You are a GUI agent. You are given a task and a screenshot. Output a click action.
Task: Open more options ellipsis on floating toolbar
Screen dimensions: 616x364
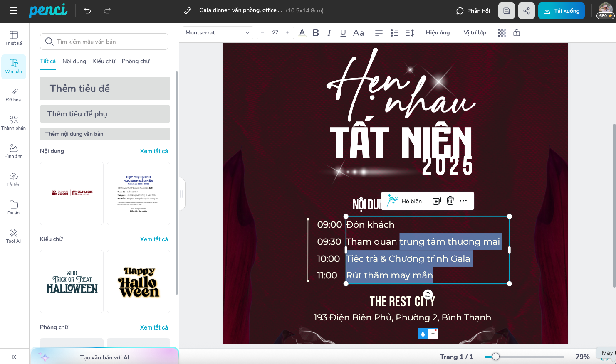[463, 201]
